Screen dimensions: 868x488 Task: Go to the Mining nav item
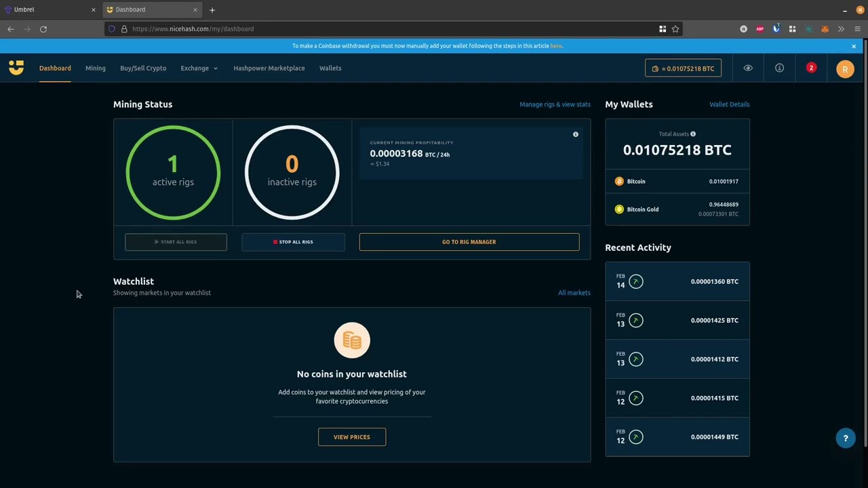pyautogui.click(x=96, y=68)
